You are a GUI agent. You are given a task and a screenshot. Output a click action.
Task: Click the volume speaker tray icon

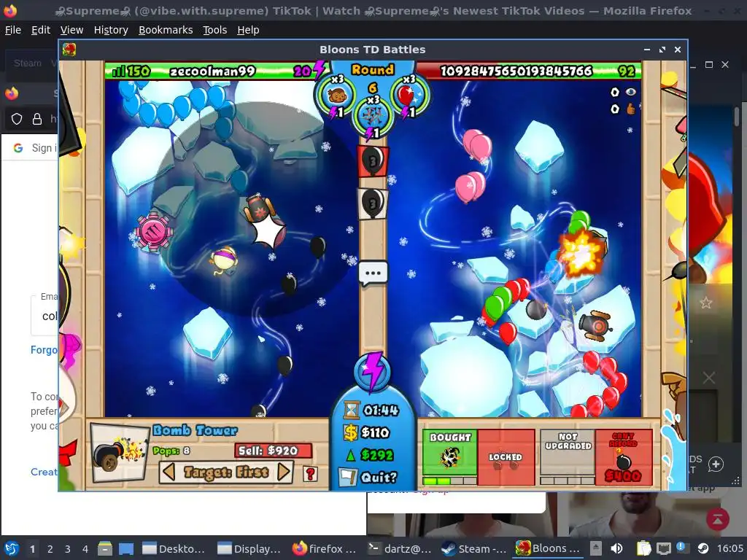coord(616,548)
